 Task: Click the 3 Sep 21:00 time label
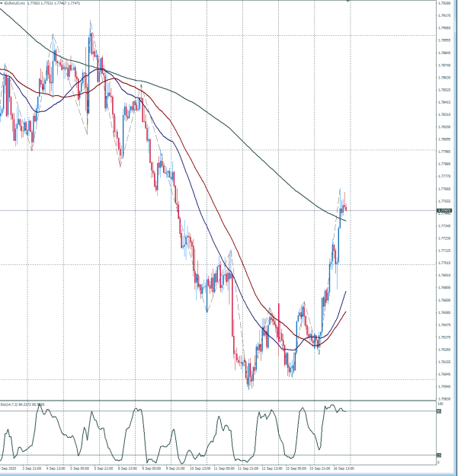(32, 468)
